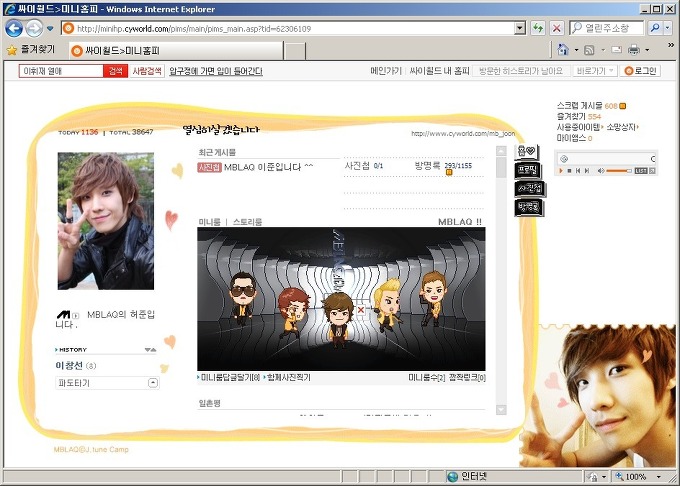Mute the BGM player speaker icon
The height and width of the screenshot is (486, 680).
601,171
